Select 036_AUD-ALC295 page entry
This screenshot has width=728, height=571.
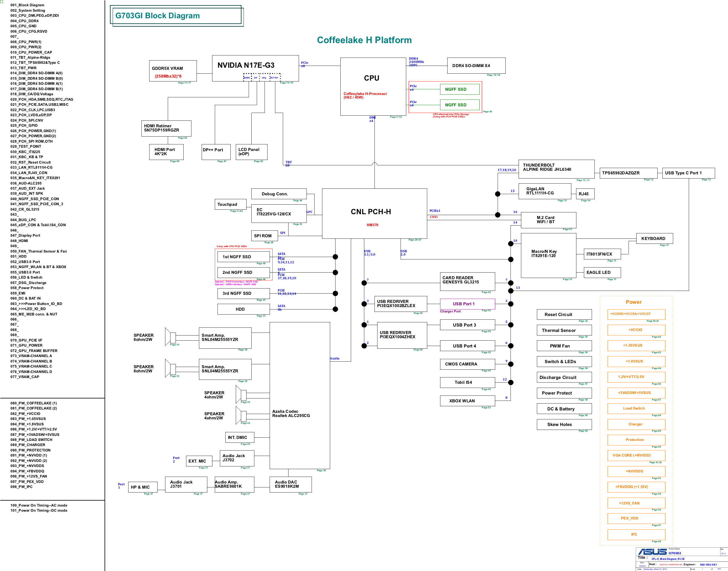(26, 183)
